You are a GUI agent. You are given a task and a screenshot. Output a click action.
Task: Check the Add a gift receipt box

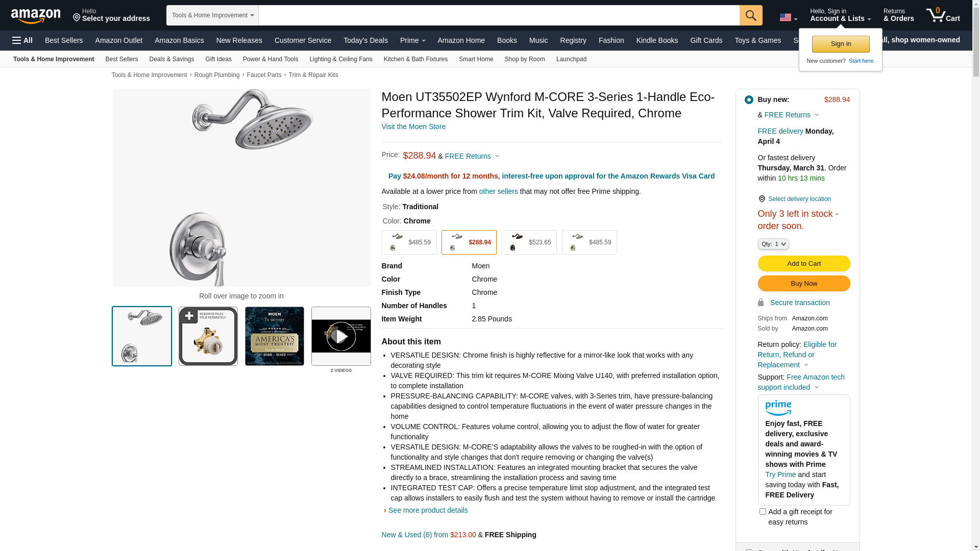(x=763, y=511)
